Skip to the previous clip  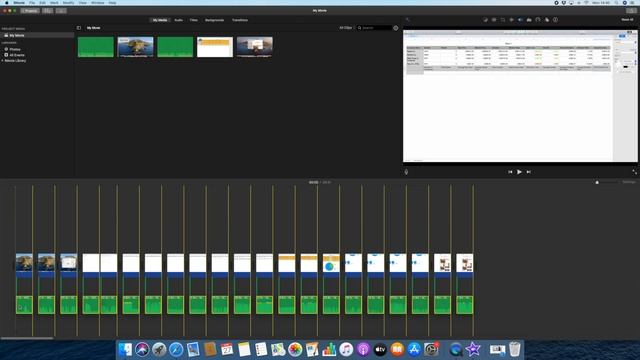tap(510, 172)
